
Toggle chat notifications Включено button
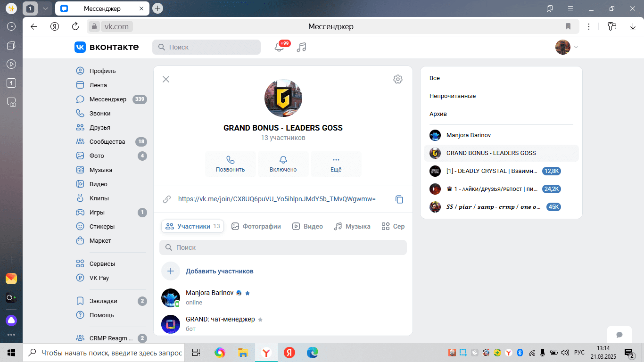283,164
